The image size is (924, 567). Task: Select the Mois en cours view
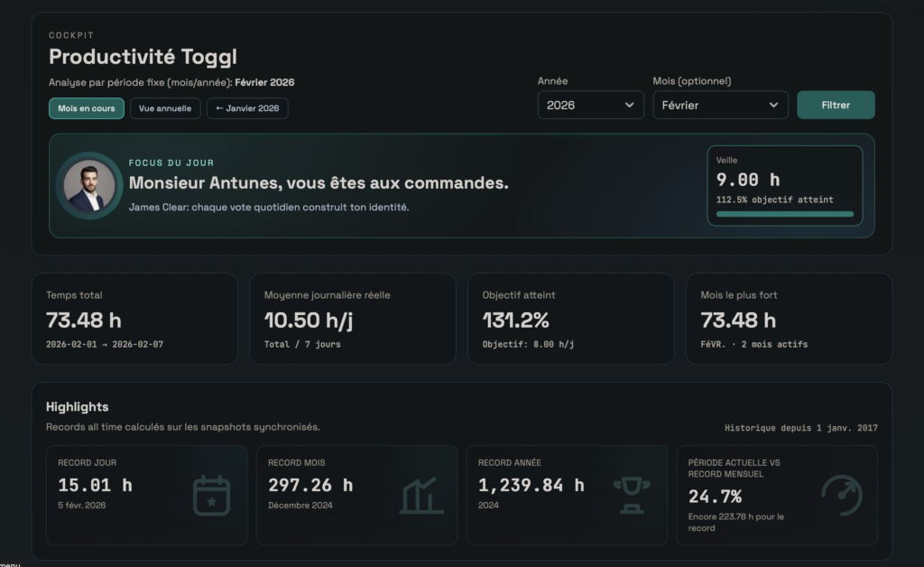tap(86, 108)
